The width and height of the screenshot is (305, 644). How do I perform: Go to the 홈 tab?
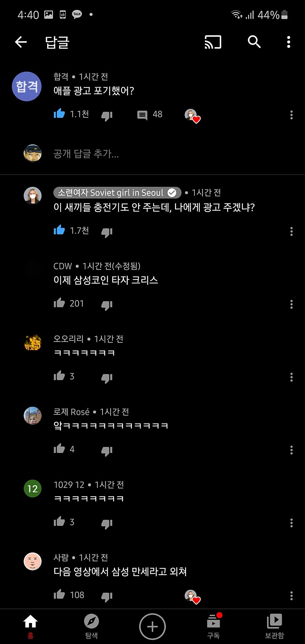pos(30,626)
